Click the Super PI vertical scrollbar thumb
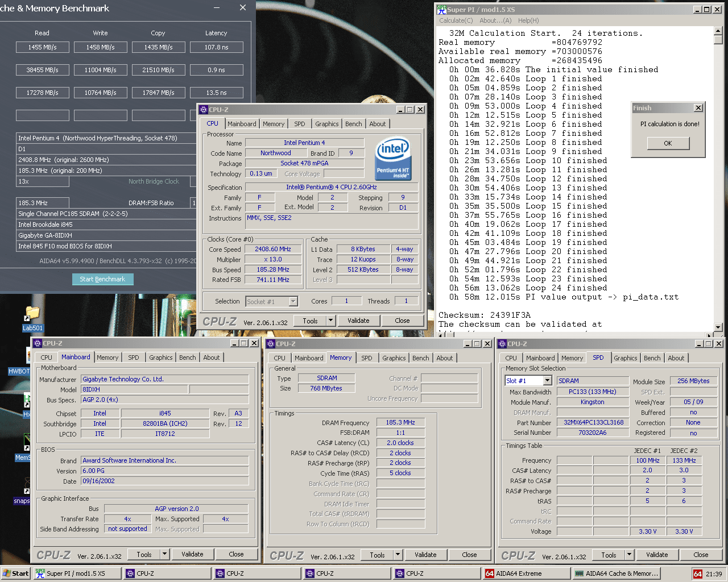The height and width of the screenshot is (582, 728). (x=718, y=40)
